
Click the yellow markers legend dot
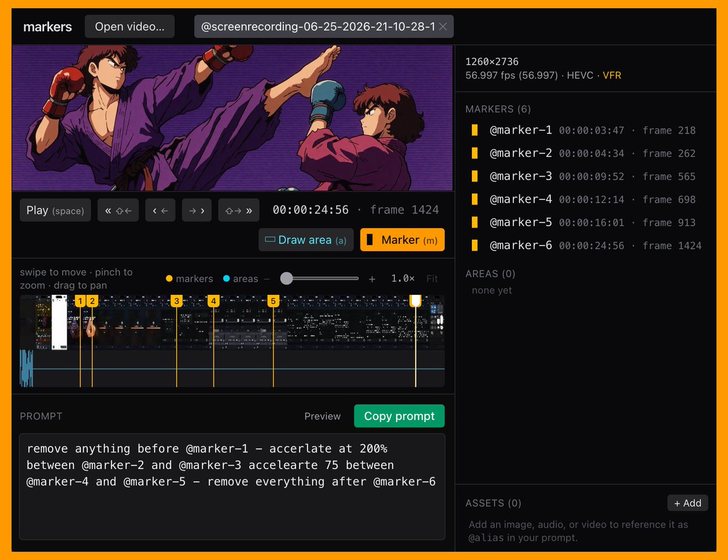click(169, 278)
